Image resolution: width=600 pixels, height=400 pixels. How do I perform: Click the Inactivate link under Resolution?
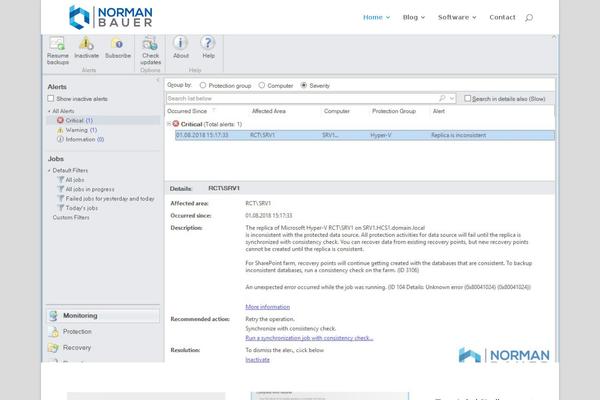(258, 360)
